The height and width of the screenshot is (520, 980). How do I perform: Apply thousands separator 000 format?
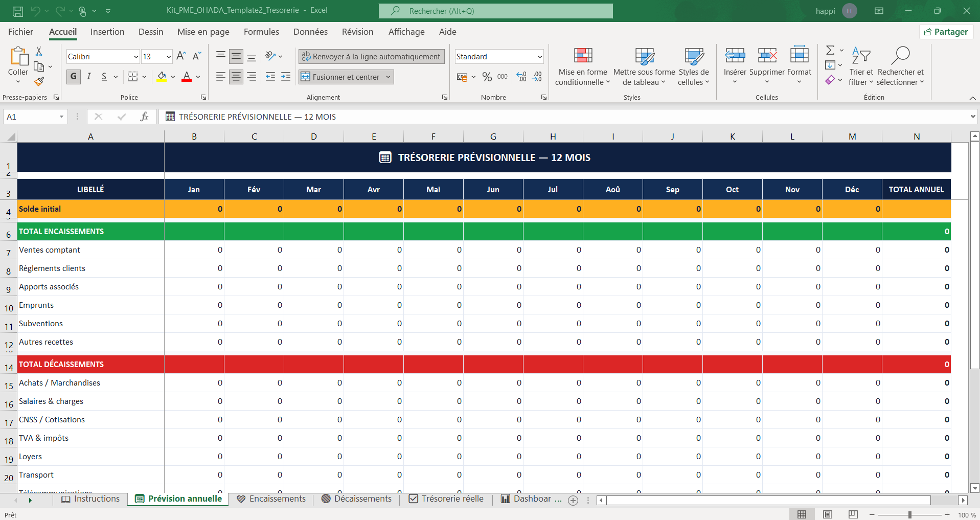click(503, 77)
